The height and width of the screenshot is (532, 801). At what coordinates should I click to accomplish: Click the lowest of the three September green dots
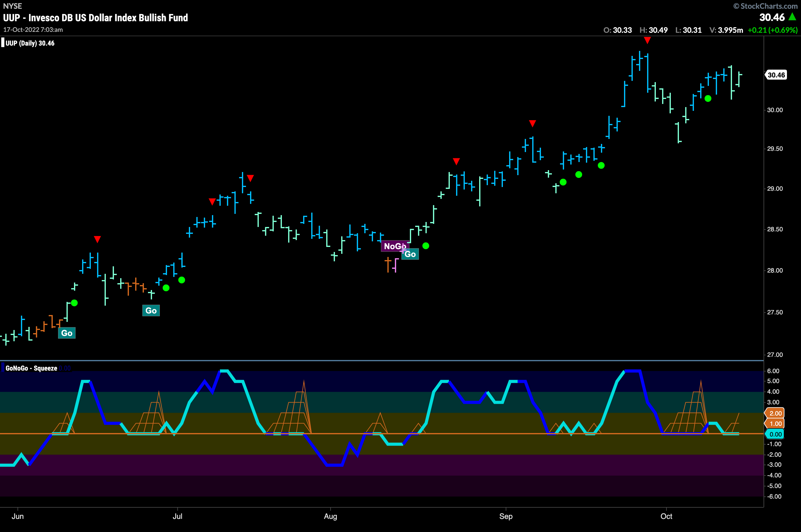[563, 183]
